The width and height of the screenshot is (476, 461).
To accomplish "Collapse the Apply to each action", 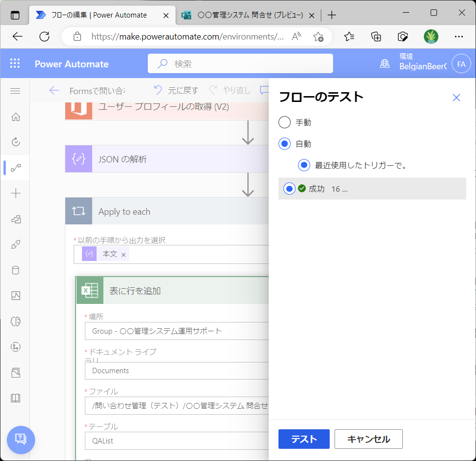I will (x=167, y=211).
